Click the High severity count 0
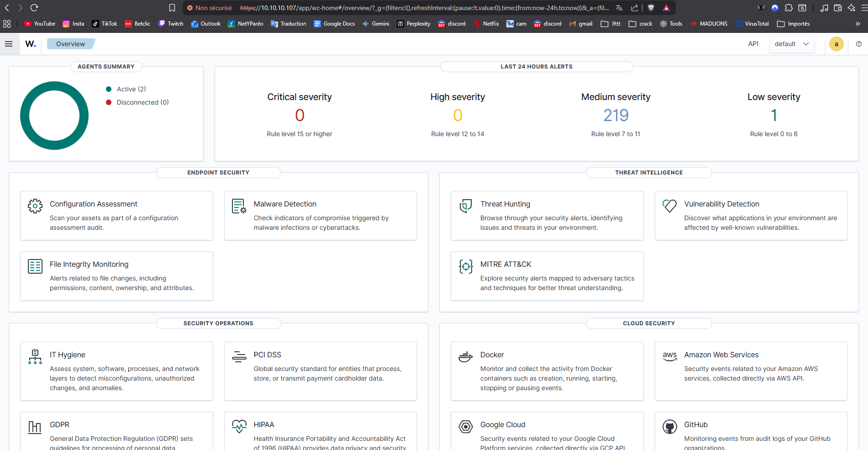The height and width of the screenshot is (450, 868). pos(458,115)
